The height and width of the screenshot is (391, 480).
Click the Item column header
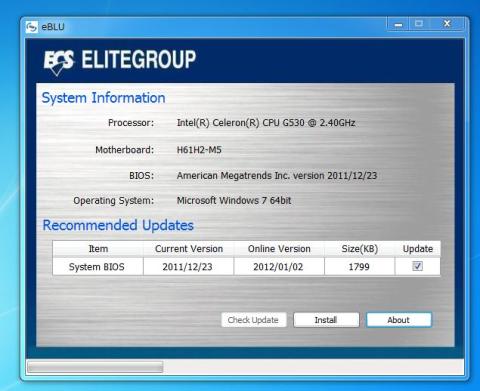pyautogui.click(x=98, y=249)
